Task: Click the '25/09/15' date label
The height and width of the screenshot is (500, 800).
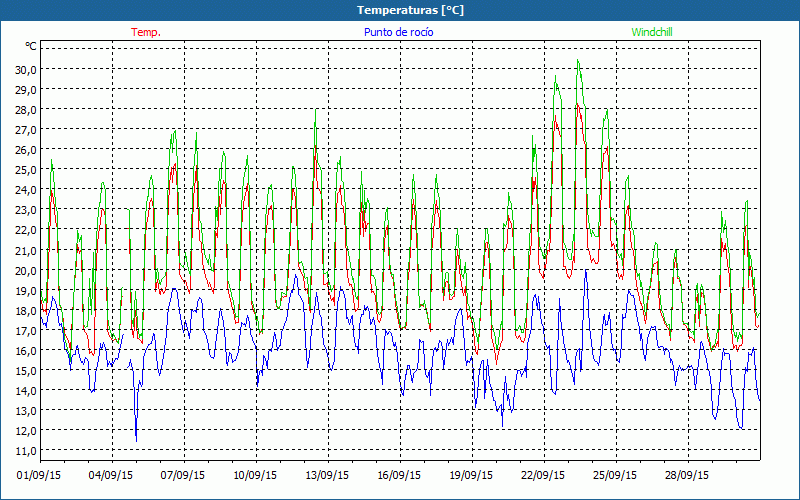Action: pos(615,476)
